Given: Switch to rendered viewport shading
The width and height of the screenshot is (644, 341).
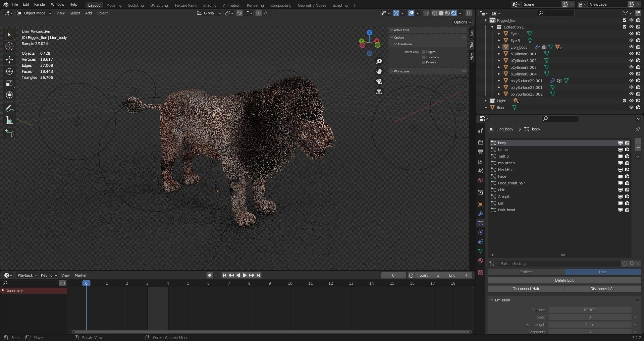Looking at the screenshot, I should [x=454, y=13].
